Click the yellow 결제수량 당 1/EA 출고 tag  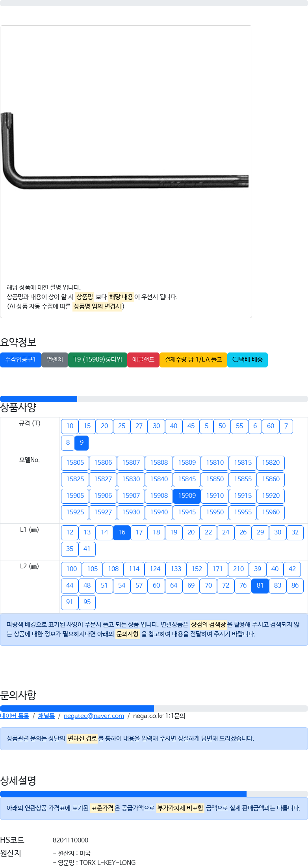[193, 360]
